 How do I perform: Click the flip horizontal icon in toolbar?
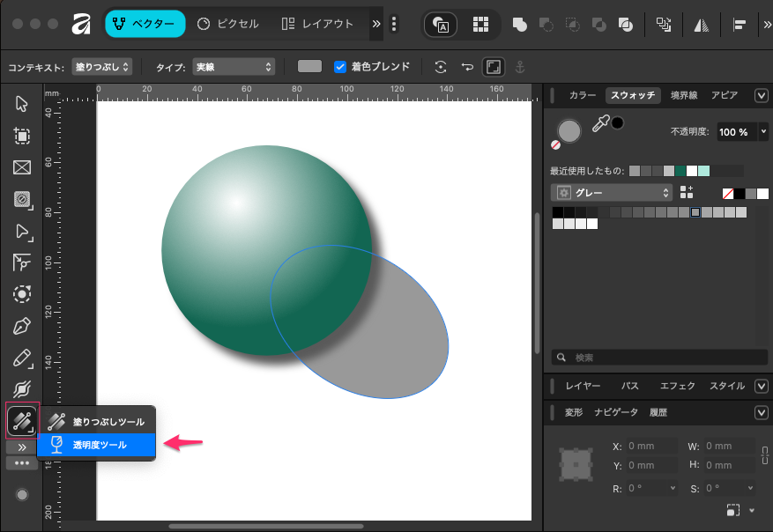(x=703, y=25)
